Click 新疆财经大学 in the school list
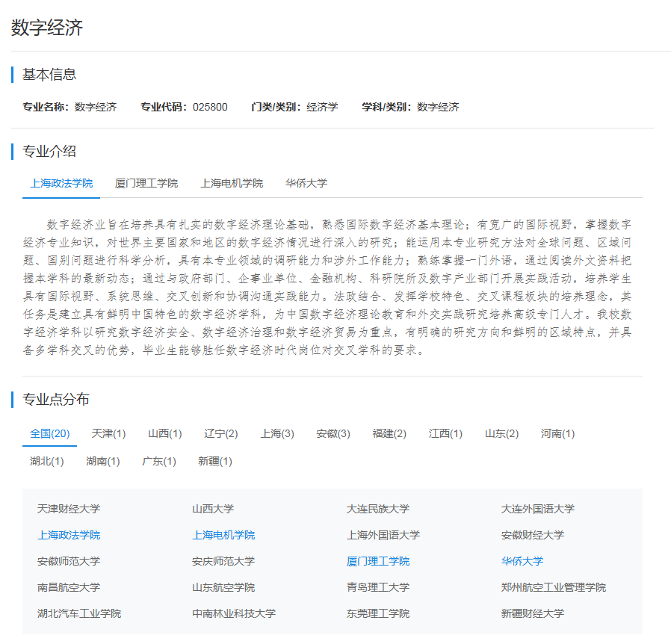 532,613
